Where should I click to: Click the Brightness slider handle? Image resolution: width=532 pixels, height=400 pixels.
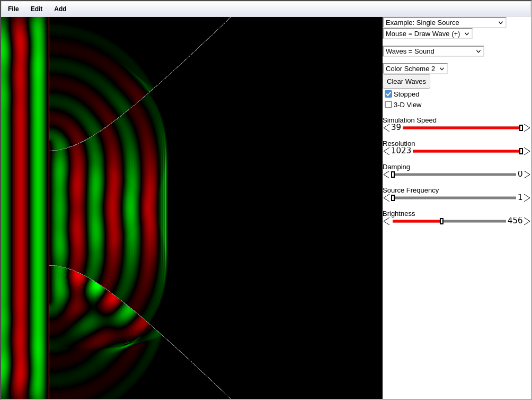pos(441,221)
